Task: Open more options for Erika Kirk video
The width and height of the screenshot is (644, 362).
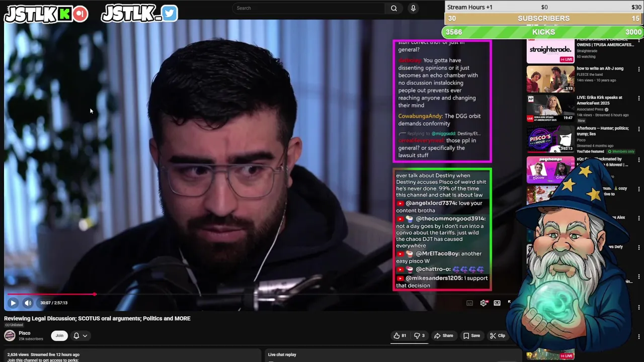Action: (639, 99)
